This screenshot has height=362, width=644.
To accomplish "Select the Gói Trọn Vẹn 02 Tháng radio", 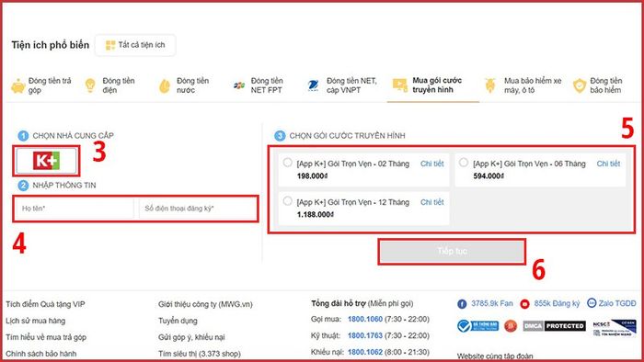I will [x=287, y=163].
